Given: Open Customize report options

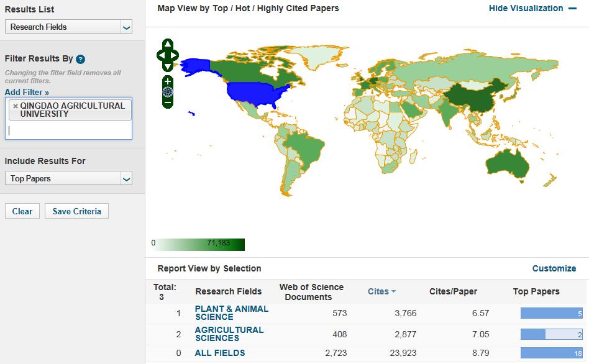Looking at the screenshot, I should (554, 268).
